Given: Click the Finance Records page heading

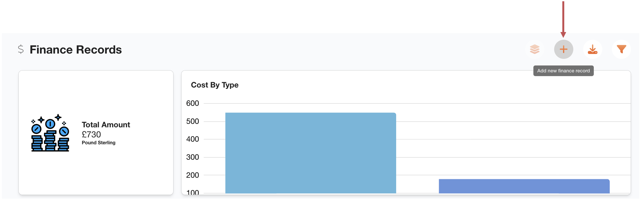Looking at the screenshot, I should (76, 50).
